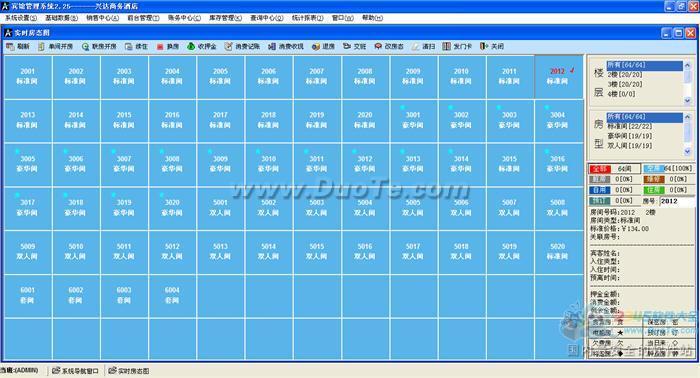700x378 pixels.
Task: Click the 改房态 room status icon
Action: 378,46
